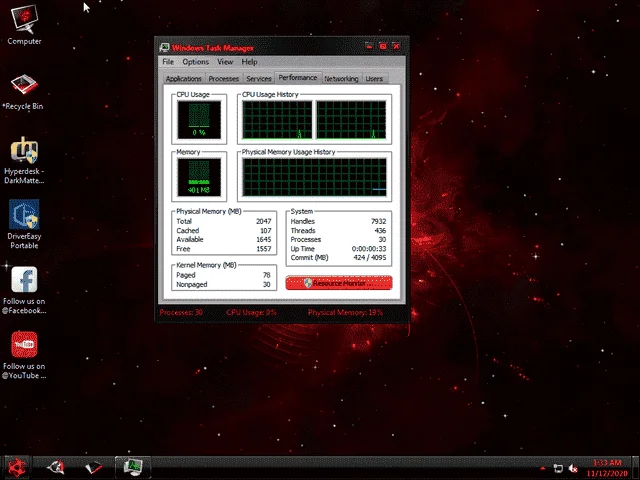Select the Performance tab

298,78
